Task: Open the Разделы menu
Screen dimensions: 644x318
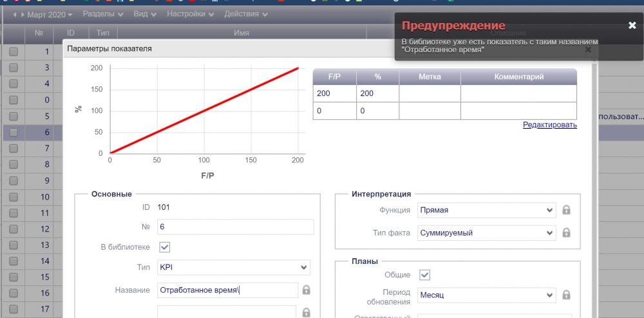Action: pos(102,14)
